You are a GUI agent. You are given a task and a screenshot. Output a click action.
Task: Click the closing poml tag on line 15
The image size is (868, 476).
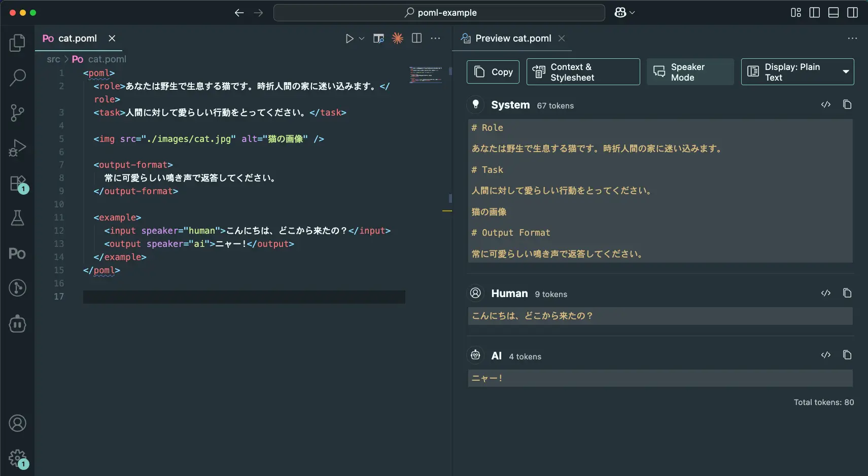(101, 270)
